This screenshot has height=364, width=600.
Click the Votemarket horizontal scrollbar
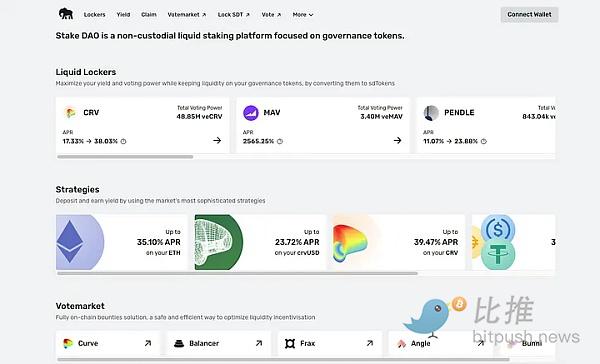point(283,359)
